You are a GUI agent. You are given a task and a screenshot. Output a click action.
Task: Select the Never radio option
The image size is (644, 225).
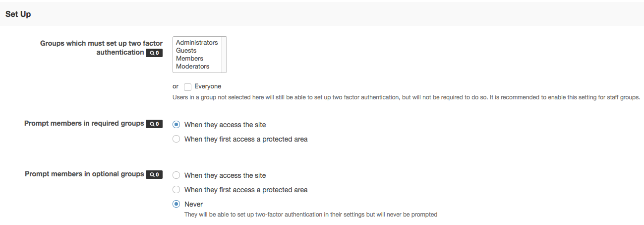tap(176, 204)
